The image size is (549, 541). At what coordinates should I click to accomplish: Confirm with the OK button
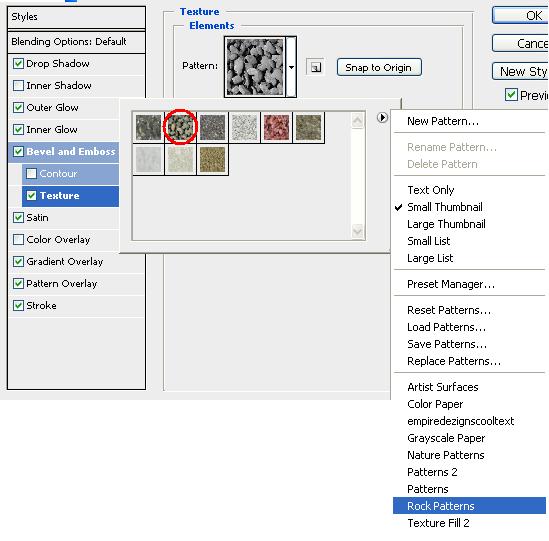[x=520, y=15]
